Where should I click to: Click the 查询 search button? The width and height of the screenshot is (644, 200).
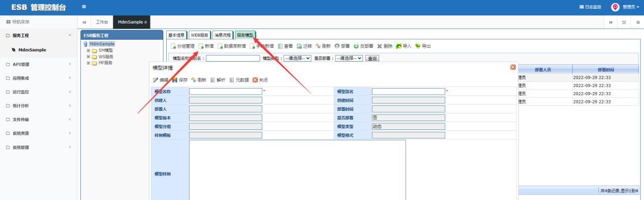(x=373, y=58)
